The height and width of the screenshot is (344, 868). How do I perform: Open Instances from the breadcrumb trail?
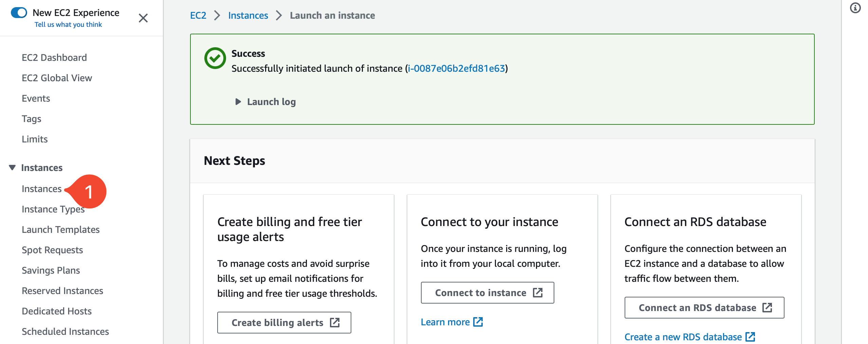click(x=248, y=15)
